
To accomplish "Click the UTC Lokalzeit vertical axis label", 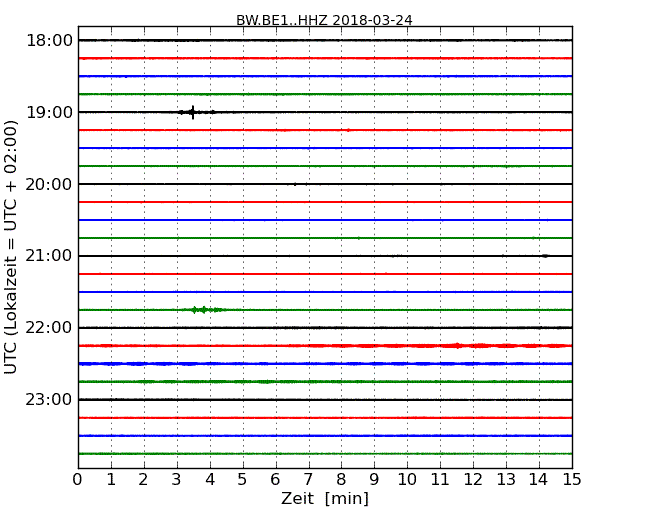I will (x=10, y=247).
